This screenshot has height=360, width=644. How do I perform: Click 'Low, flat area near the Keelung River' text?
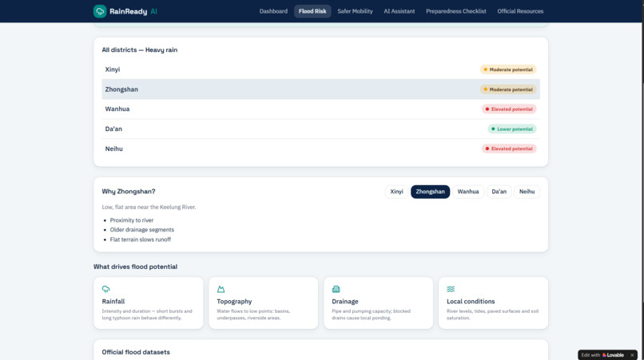click(149, 207)
